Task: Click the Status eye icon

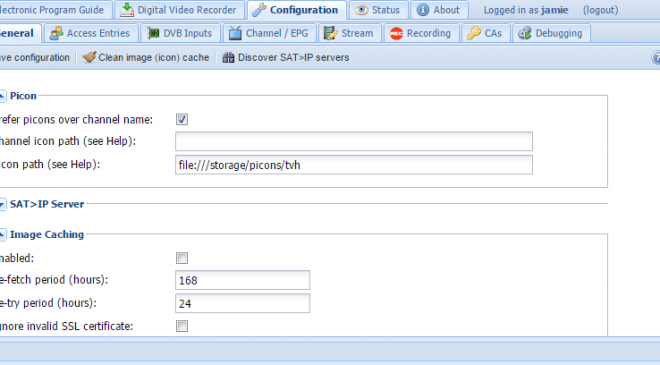Action: click(361, 10)
